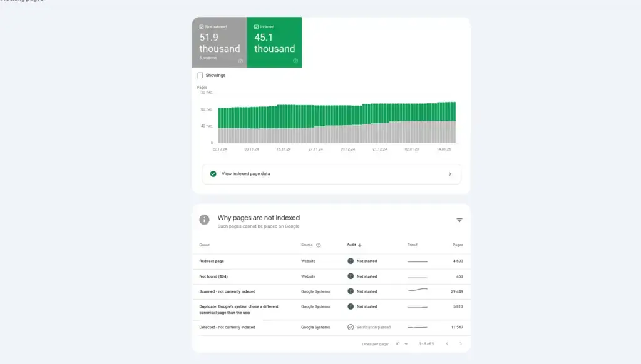Image resolution: width=641 pixels, height=364 pixels.
Task: Go to the previous page of results
Action: (447, 344)
